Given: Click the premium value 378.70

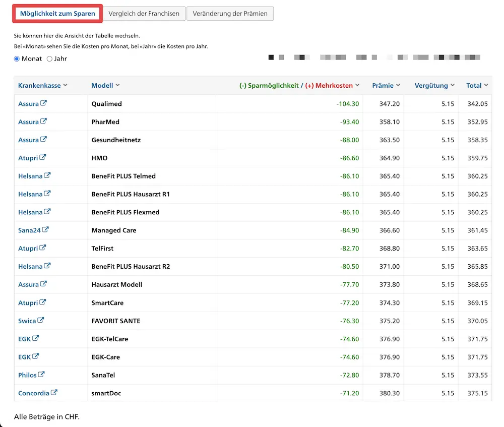Looking at the screenshot, I should point(390,375).
